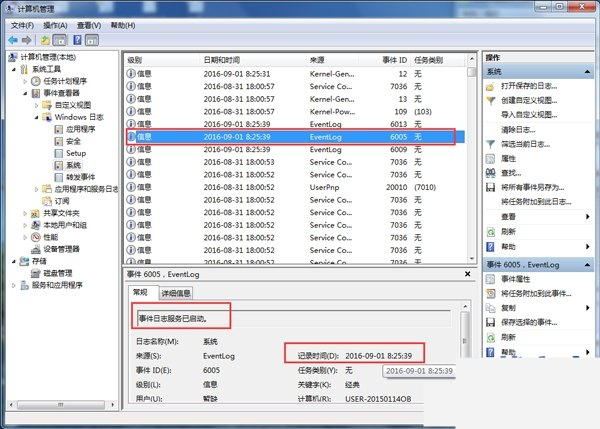The height and width of the screenshot is (429, 600).
Task: Select the Kernel-Pow... 109 event row
Action: tap(295, 111)
